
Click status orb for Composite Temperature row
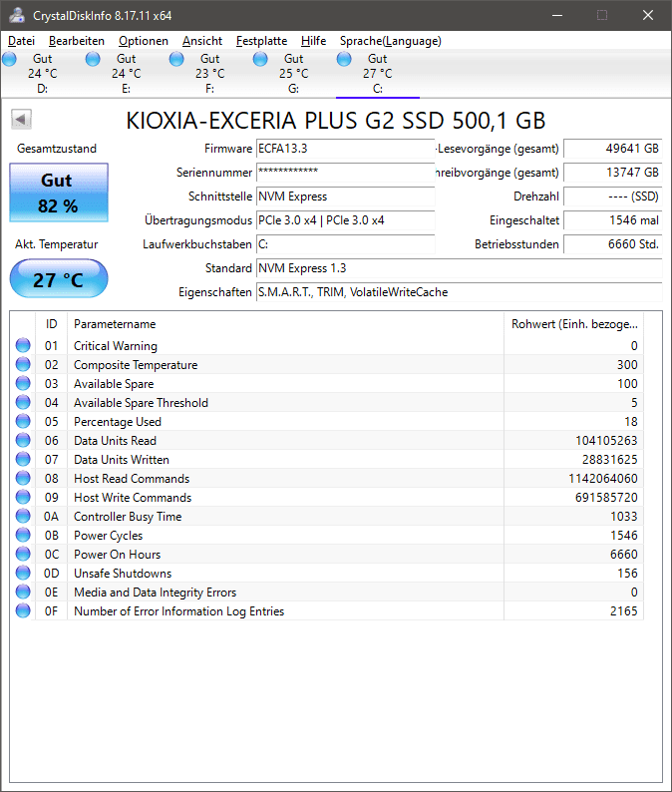[x=23, y=364]
